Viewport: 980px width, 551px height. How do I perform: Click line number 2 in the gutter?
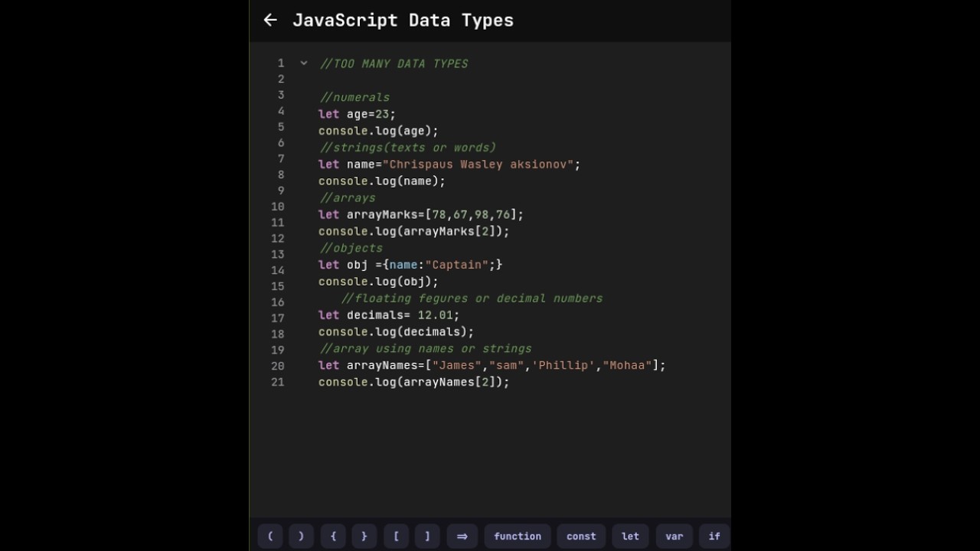coord(281,80)
